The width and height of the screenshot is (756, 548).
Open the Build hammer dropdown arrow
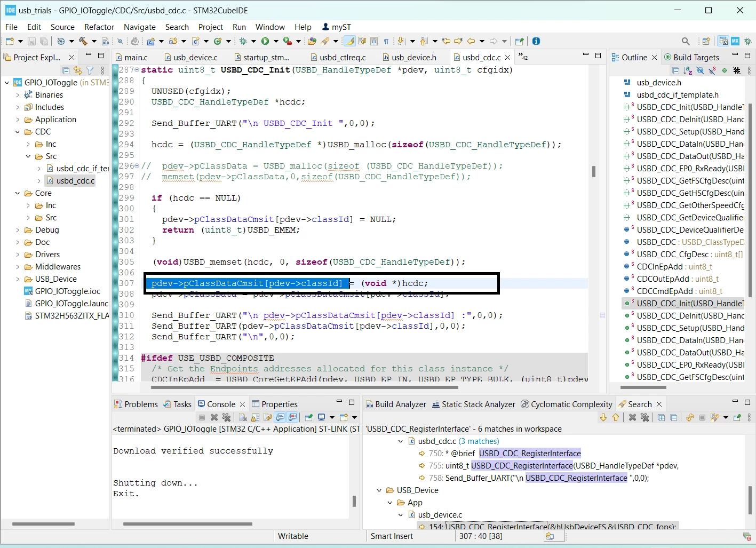(94, 41)
